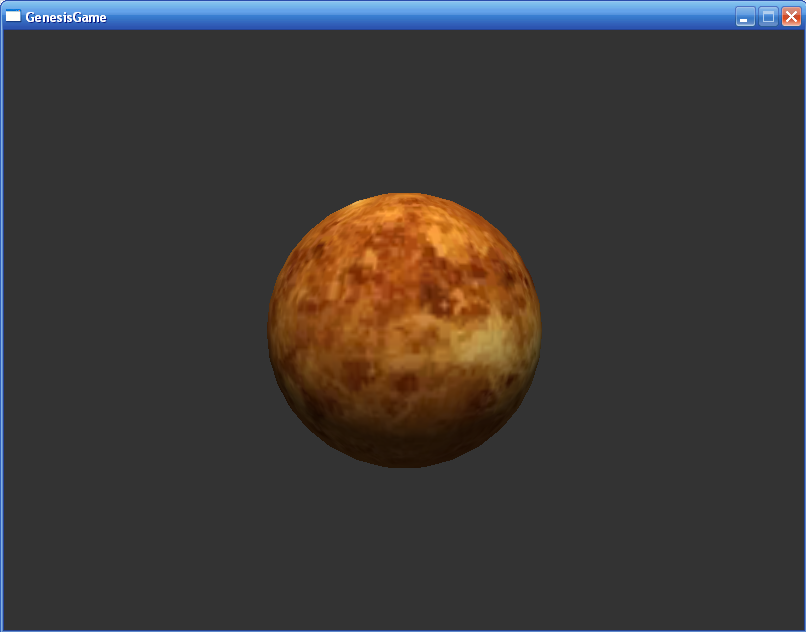Click the empty title bar area right of the title

tap(400, 17)
